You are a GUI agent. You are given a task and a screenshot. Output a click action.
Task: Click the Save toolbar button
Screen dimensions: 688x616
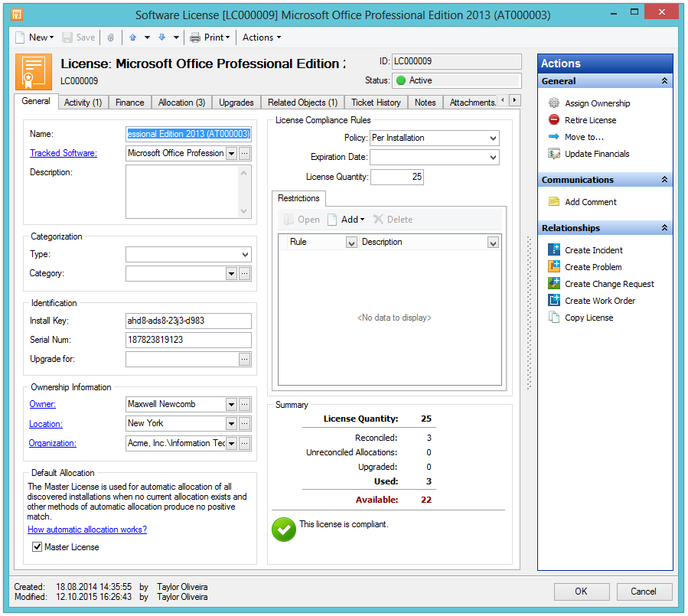click(x=79, y=37)
